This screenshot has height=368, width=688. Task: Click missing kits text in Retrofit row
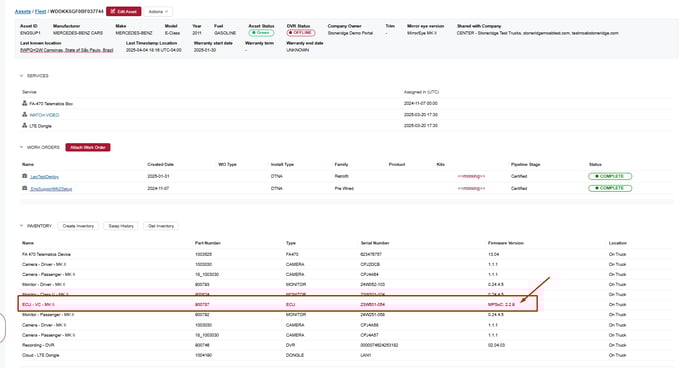coord(471,176)
